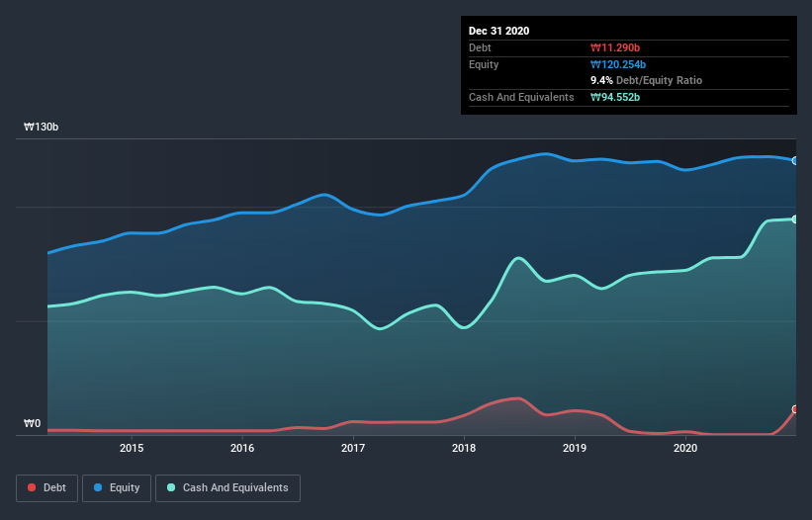Toggle the Cash And Equivalents legend button

tap(227, 488)
